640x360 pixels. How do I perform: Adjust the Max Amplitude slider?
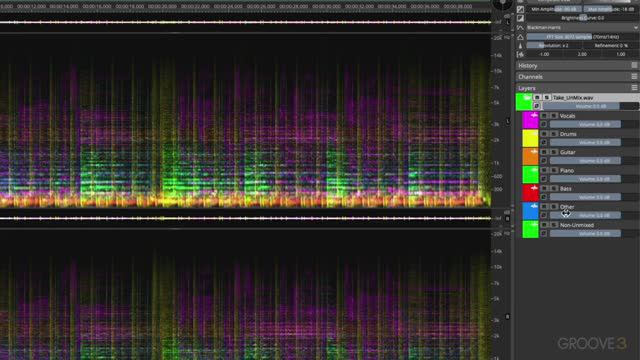(611, 9)
